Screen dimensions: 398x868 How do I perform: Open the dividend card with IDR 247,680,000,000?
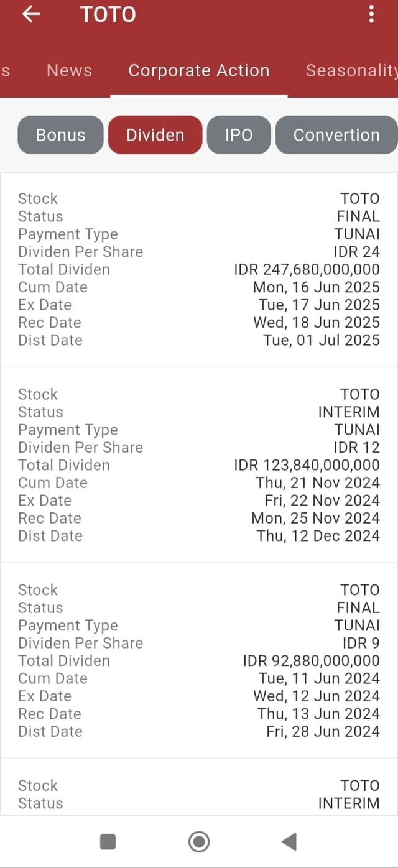(199, 269)
